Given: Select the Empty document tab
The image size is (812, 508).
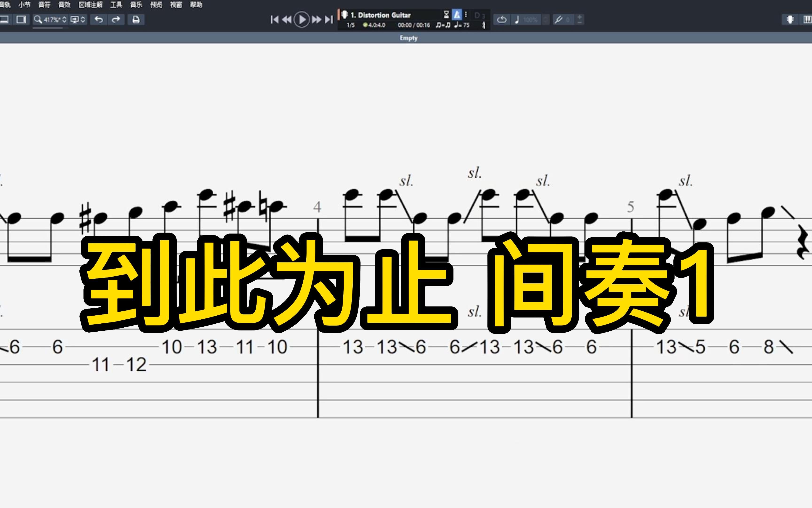Looking at the screenshot, I should [x=408, y=38].
